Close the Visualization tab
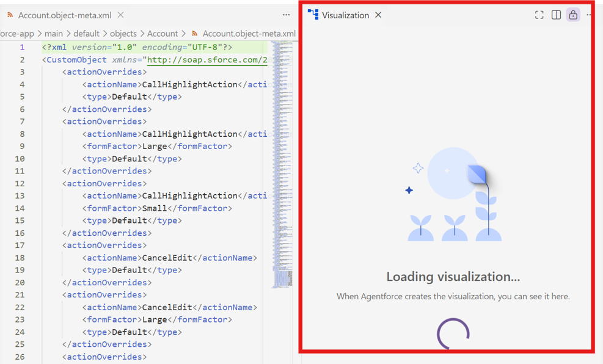This screenshot has height=364, width=603. coord(378,15)
